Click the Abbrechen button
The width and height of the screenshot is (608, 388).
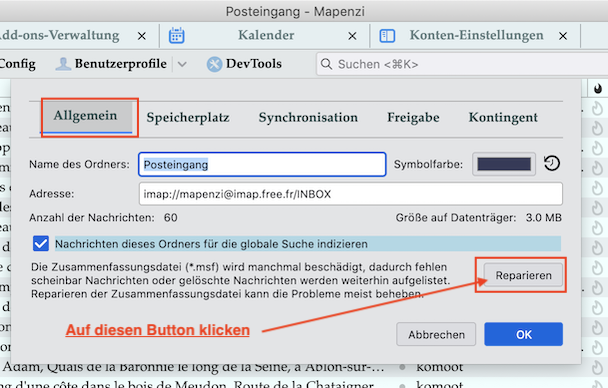point(436,334)
